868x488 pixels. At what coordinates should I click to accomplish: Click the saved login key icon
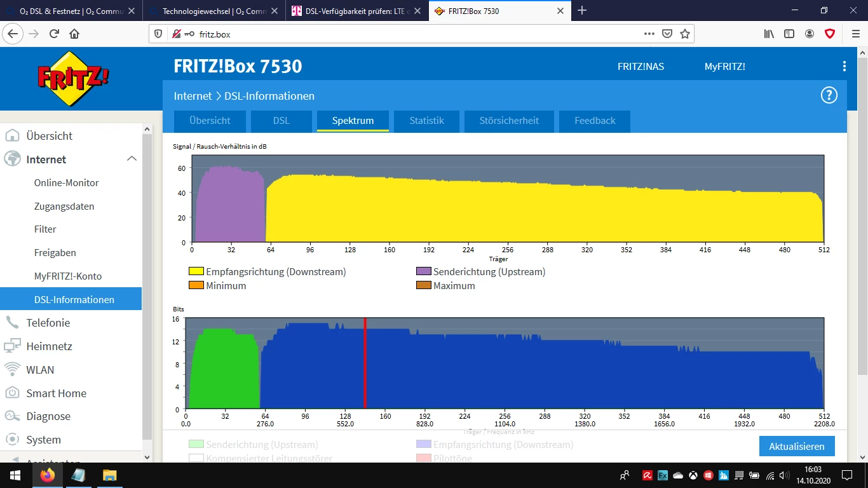click(x=189, y=34)
